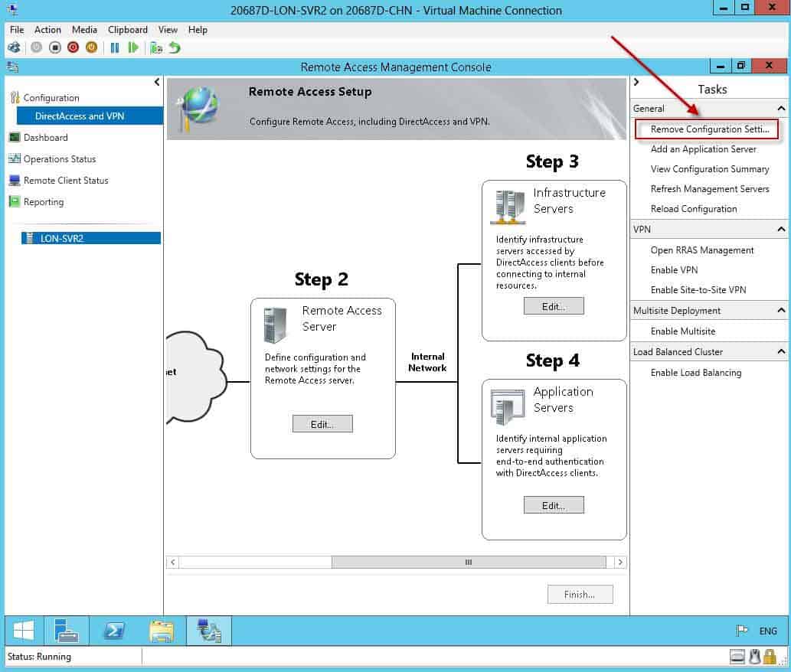Click the Remote Access Server tower icon
This screenshot has height=672, width=791.
click(x=275, y=325)
